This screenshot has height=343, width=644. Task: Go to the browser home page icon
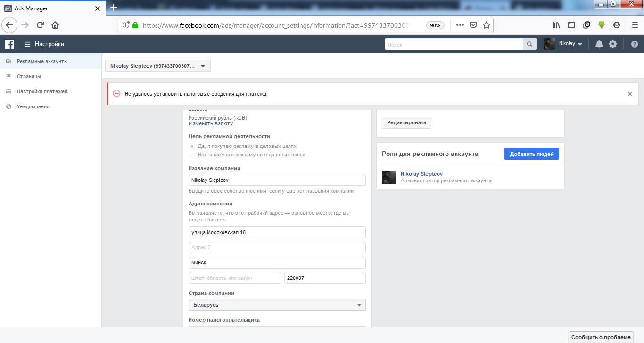coord(55,25)
